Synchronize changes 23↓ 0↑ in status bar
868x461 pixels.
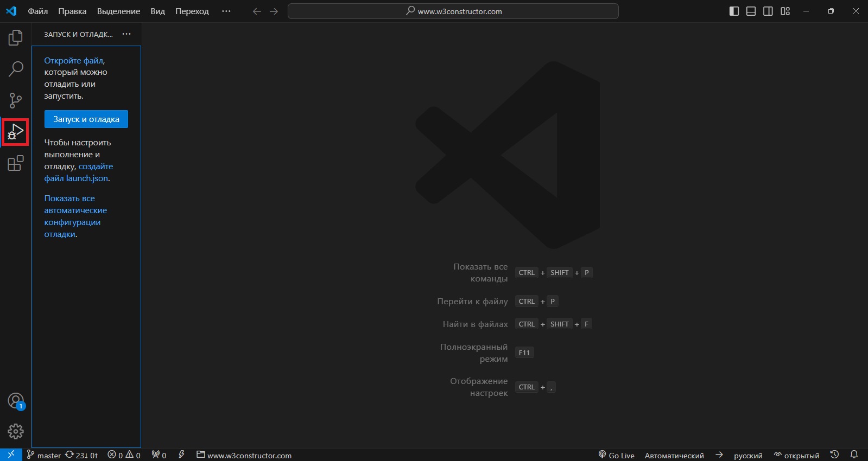(81, 455)
